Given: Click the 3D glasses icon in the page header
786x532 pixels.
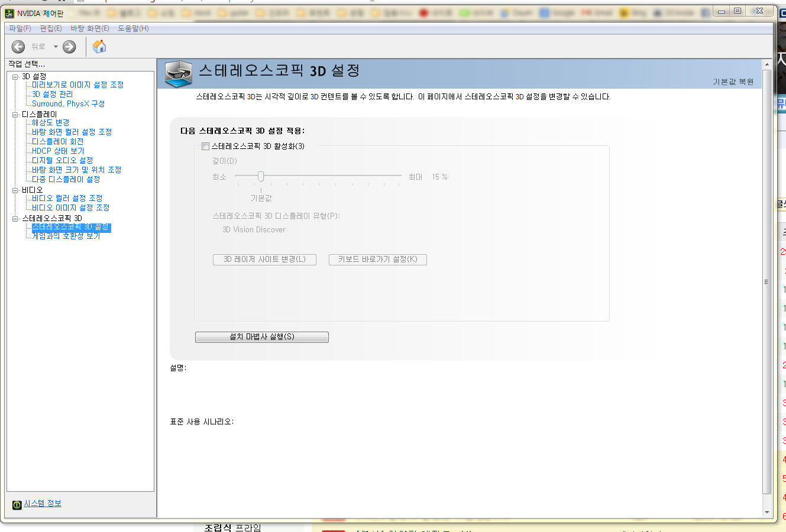Looking at the screenshot, I should tap(178, 74).
